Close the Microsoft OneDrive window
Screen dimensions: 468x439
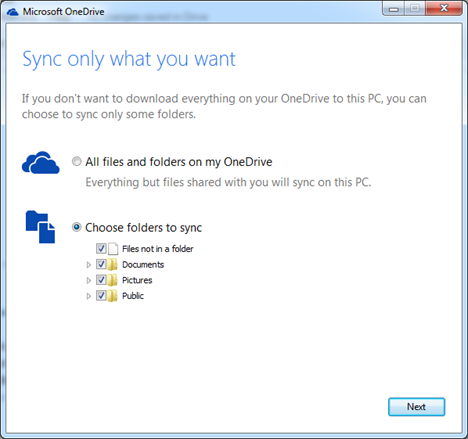(x=444, y=9)
